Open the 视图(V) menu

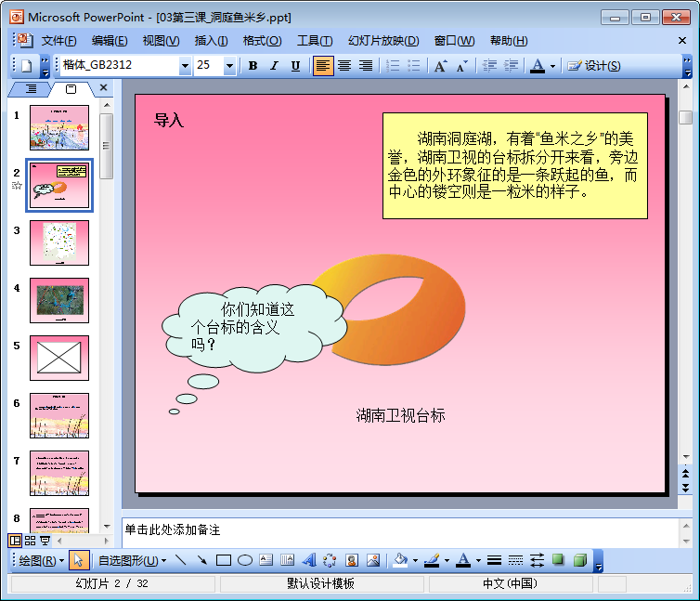point(161,41)
